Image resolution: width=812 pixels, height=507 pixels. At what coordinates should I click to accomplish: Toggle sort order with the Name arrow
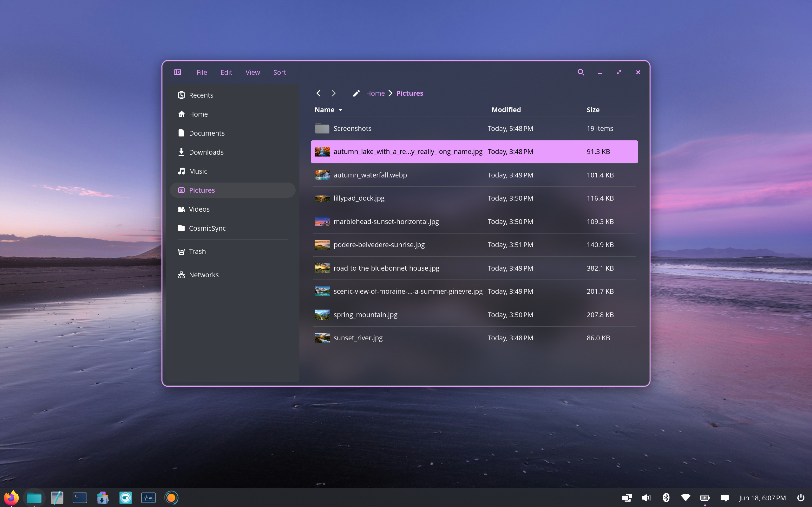point(340,110)
